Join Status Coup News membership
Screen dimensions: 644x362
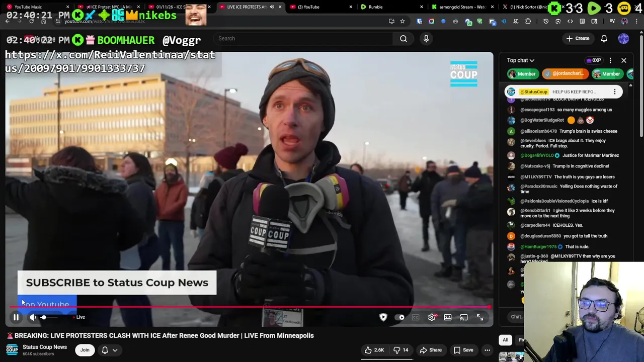85,350
